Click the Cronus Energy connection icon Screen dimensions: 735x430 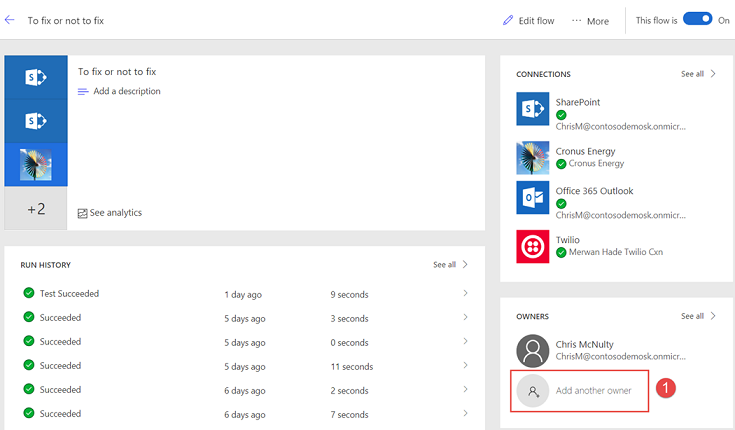point(533,158)
